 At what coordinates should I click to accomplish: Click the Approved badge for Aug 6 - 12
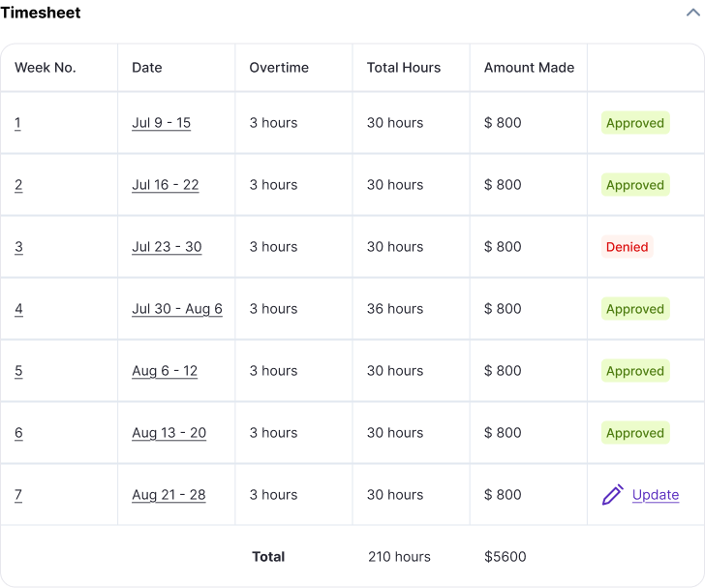(x=635, y=371)
